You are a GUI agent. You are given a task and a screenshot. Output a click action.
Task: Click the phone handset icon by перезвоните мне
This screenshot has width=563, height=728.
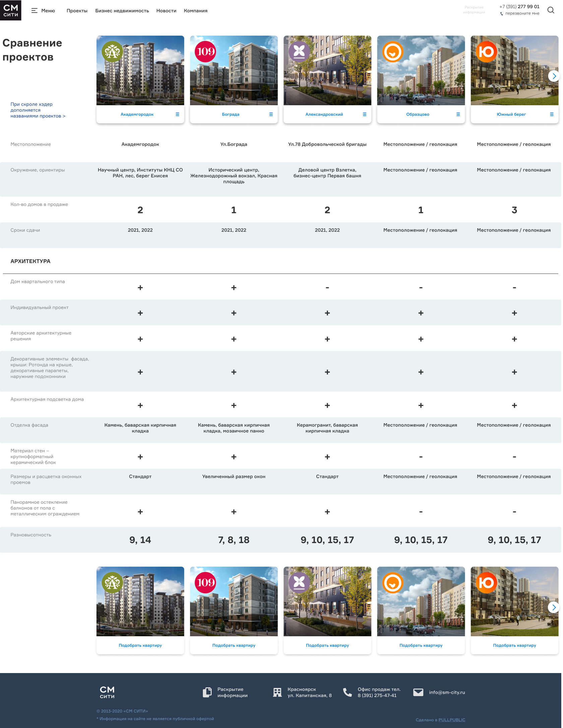coord(502,14)
